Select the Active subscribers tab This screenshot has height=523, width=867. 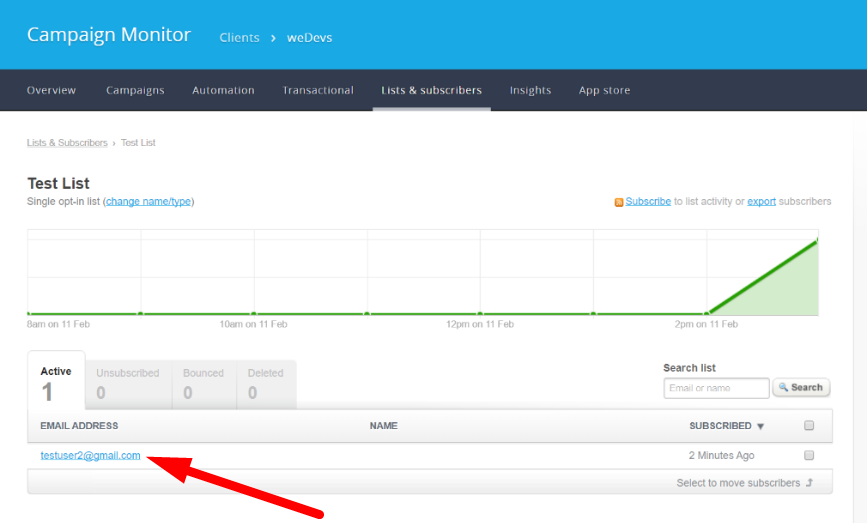[56, 380]
